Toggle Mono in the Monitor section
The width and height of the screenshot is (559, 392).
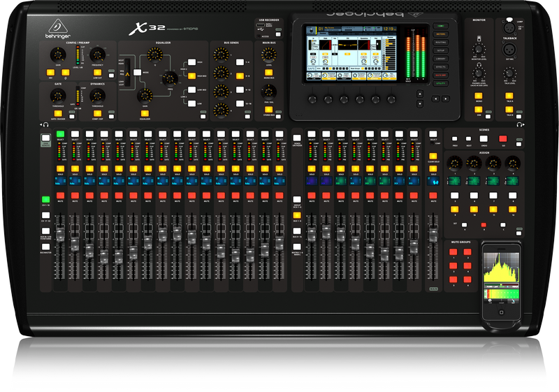(479, 96)
